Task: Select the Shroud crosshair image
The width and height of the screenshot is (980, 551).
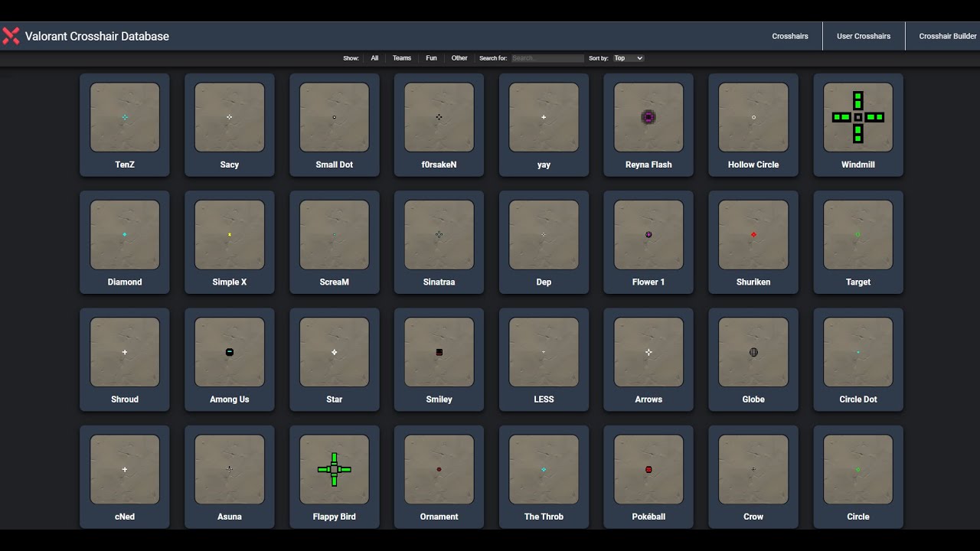Action: pyautogui.click(x=125, y=352)
